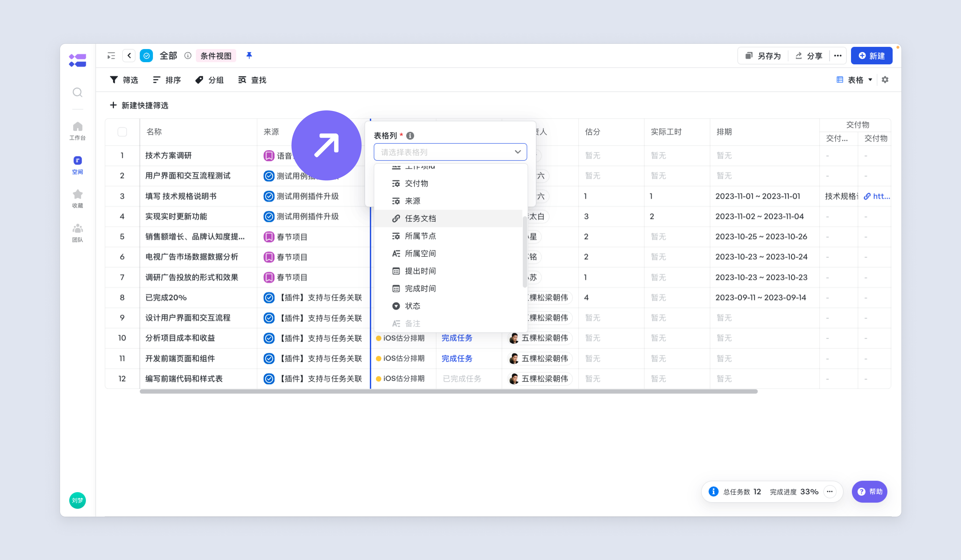The height and width of the screenshot is (560, 961).
Task: Open 收藏 favorites in sidebar
Action: [77, 199]
